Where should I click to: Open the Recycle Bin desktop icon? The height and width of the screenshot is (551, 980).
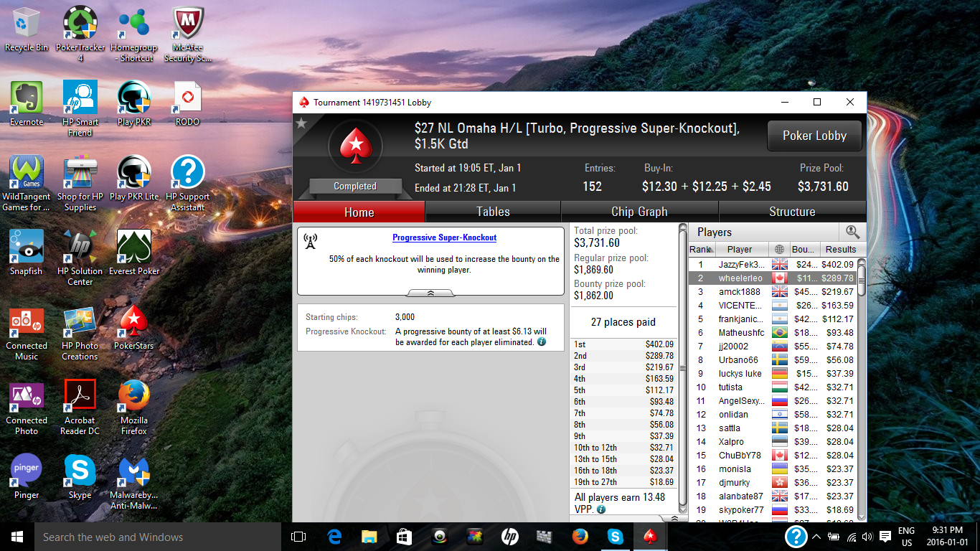point(27,30)
